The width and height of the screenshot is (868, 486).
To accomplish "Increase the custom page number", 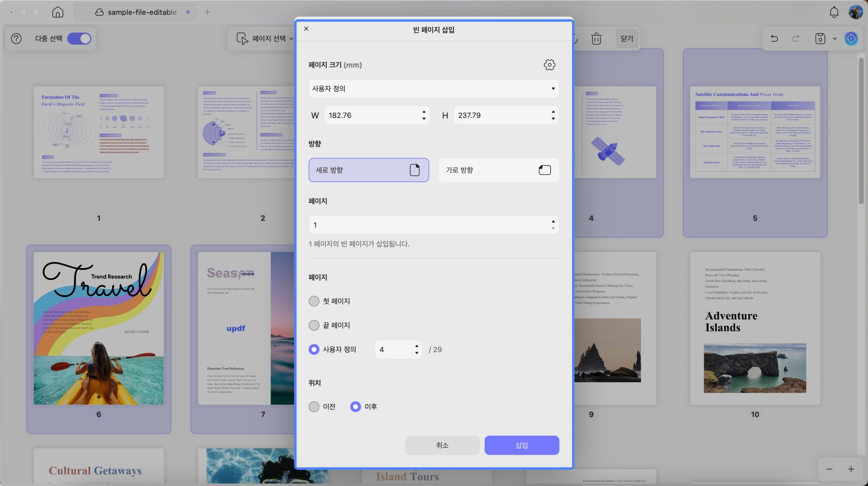I will tap(417, 346).
